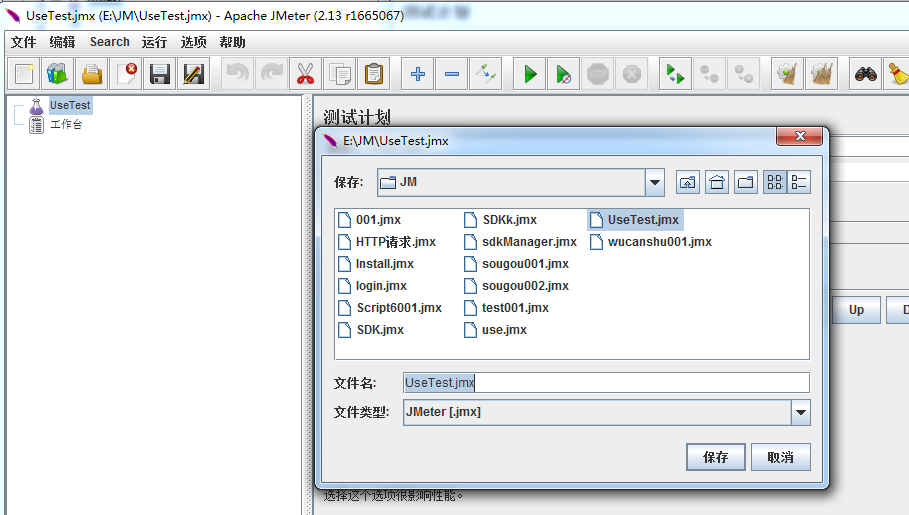
Task: Select file HTTP请求.jmx
Action: (387, 242)
